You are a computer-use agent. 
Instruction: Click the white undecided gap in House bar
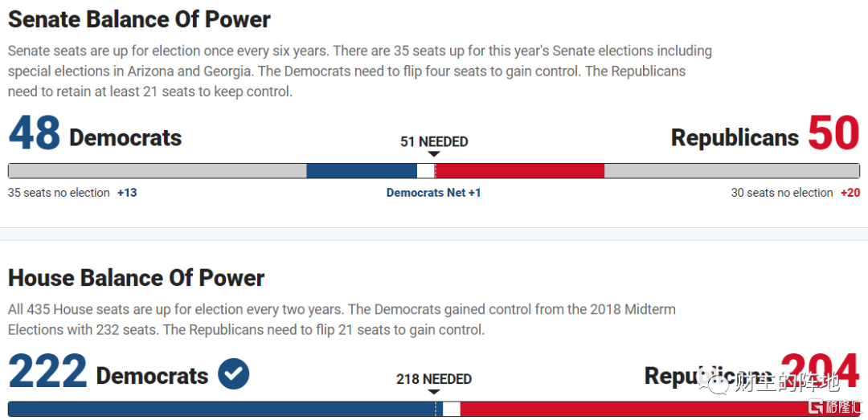452,409
